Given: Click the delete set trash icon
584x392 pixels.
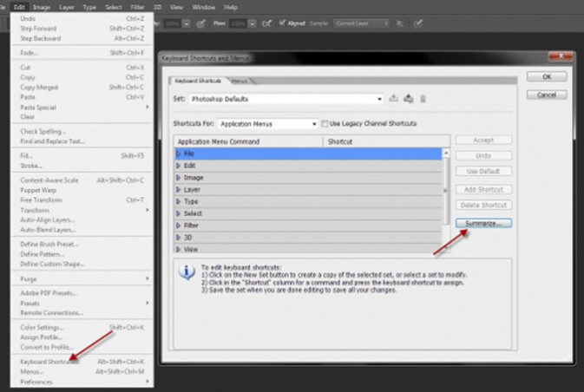Looking at the screenshot, I should tap(423, 99).
